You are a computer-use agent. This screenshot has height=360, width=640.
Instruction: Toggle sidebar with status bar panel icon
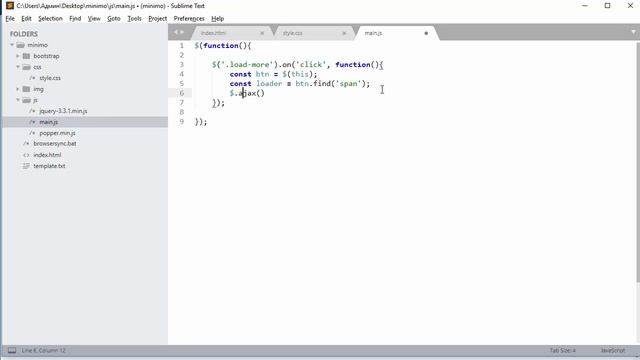[x=12, y=351]
